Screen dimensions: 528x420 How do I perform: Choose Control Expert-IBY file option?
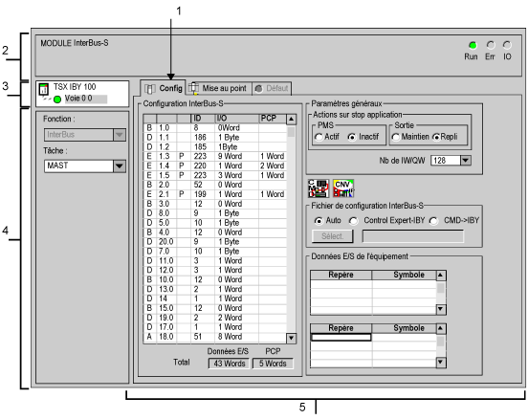click(x=353, y=221)
